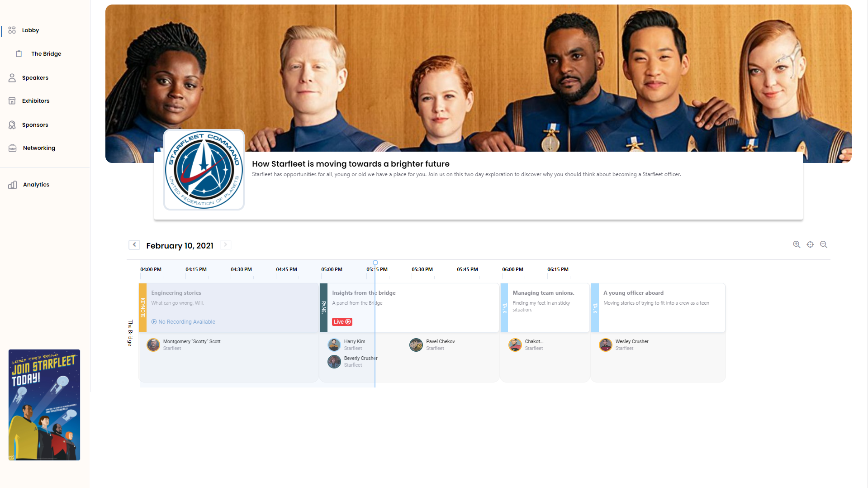This screenshot has height=488, width=868.
Task: Click the PANEL session type tag
Action: [x=323, y=308]
